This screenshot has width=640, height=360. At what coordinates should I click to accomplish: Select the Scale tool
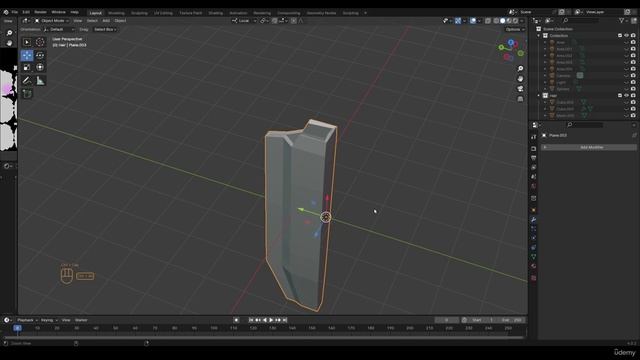(27, 67)
